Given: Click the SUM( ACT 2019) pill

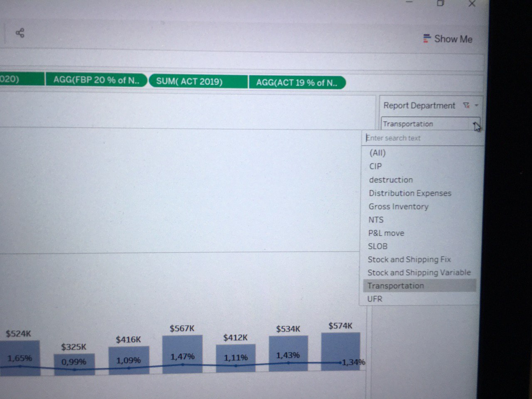Looking at the screenshot, I should [x=198, y=81].
